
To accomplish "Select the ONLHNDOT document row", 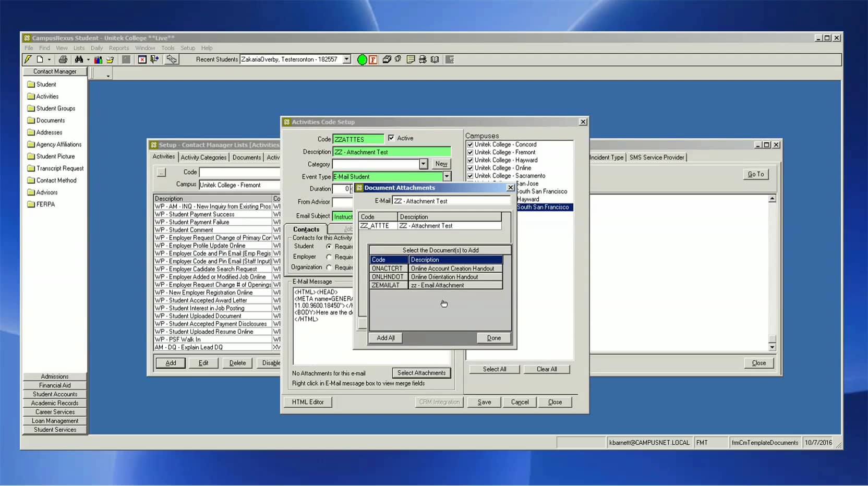I will (x=436, y=277).
